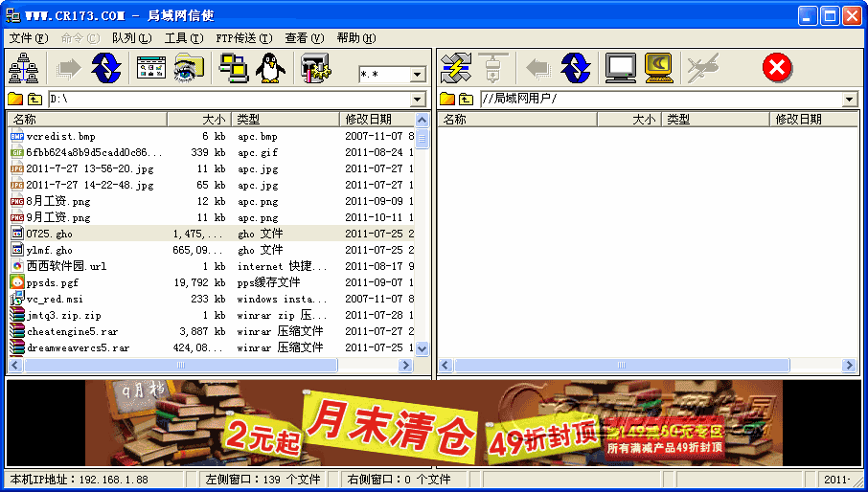Click the lightning quick connect icon
Viewport: 868px width, 492px height.
[x=456, y=68]
